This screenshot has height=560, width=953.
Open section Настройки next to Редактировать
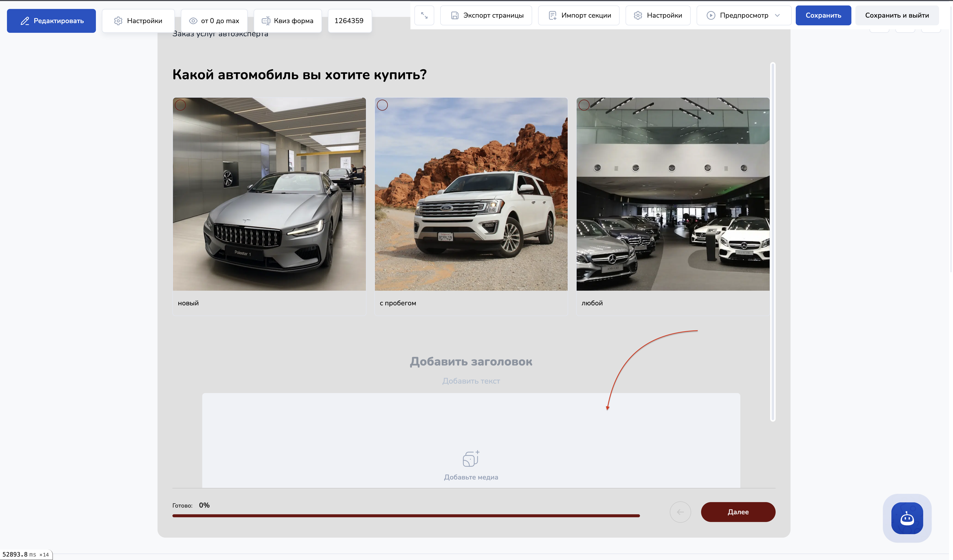(x=138, y=21)
